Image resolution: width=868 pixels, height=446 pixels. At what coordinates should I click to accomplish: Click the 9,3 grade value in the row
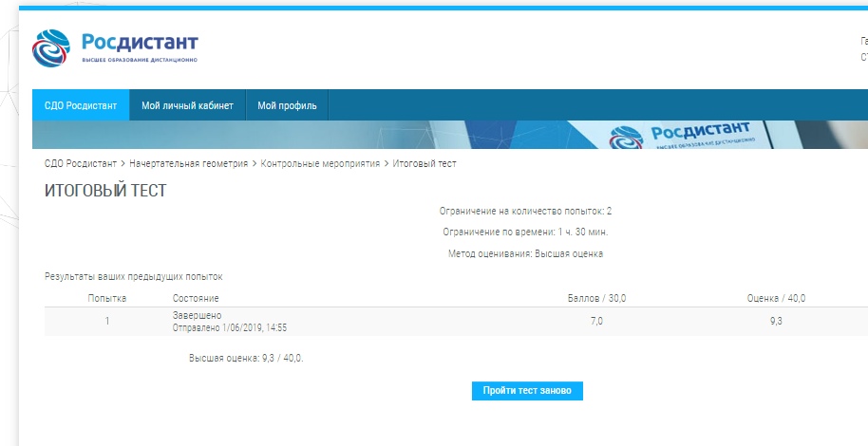(x=776, y=322)
